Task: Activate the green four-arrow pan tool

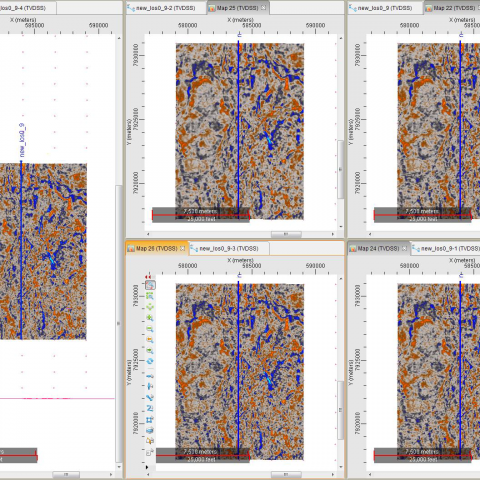Action: point(150,307)
